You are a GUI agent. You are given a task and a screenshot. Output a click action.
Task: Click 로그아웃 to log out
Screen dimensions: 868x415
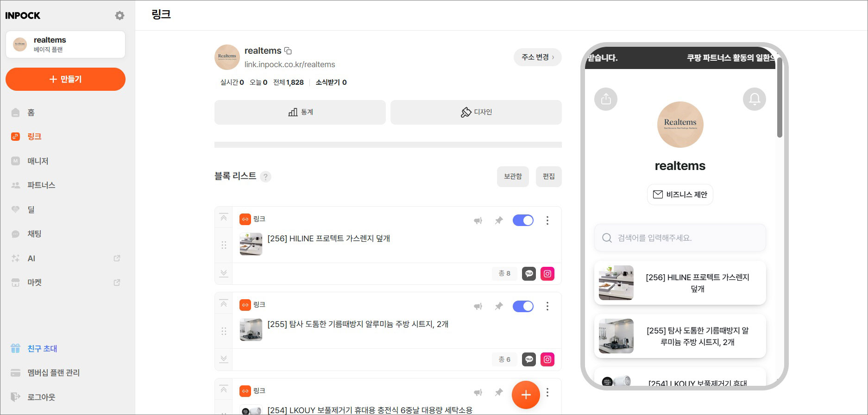pos(41,397)
